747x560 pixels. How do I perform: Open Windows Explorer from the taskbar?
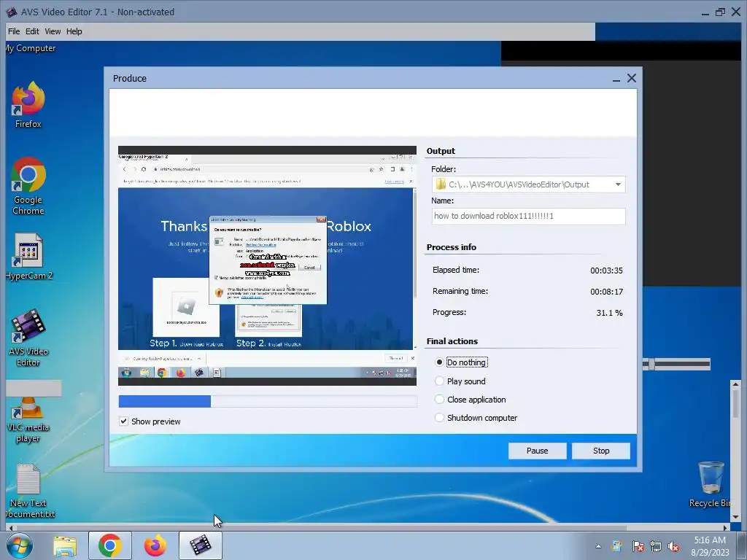pos(65,545)
